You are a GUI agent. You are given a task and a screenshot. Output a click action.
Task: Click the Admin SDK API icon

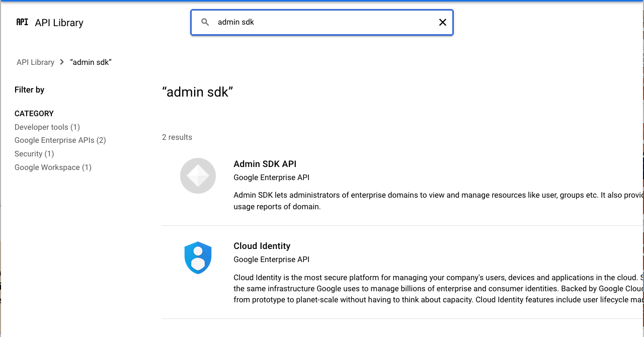198,176
